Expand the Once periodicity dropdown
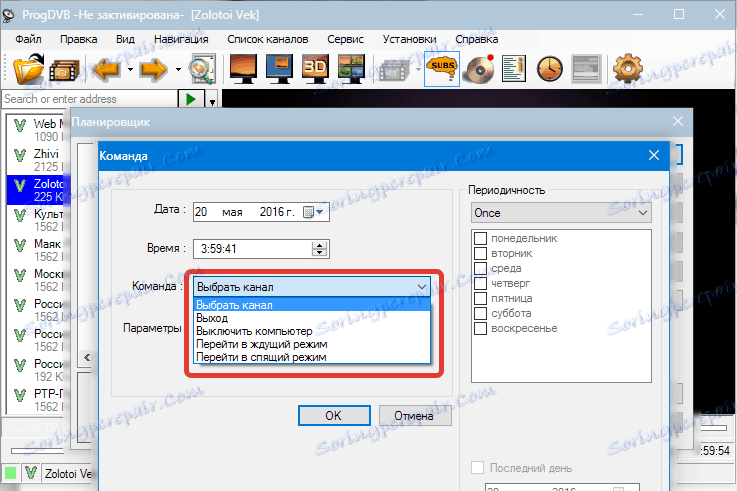The height and width of the screenshot is (491, 737). point(561,213)
